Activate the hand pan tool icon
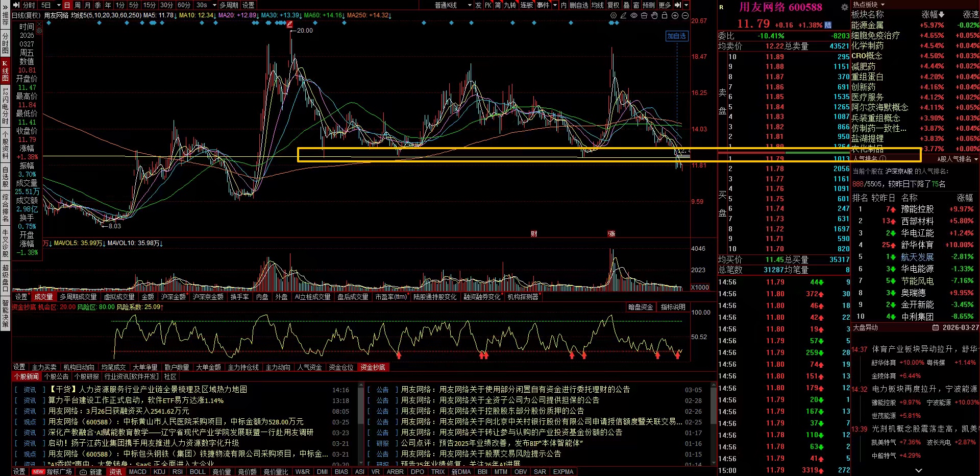This screenshot has width=980, height=476. [x=654, y=15]
